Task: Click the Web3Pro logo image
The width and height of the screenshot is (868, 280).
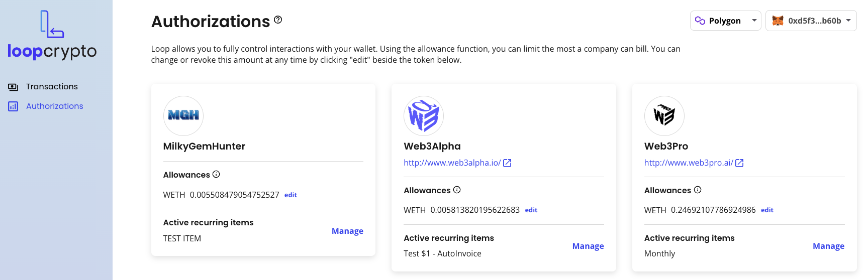Action: pos(664,116)
